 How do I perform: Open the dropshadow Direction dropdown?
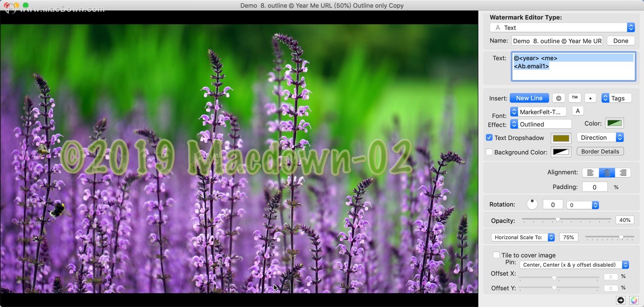(x=600, y=137)
